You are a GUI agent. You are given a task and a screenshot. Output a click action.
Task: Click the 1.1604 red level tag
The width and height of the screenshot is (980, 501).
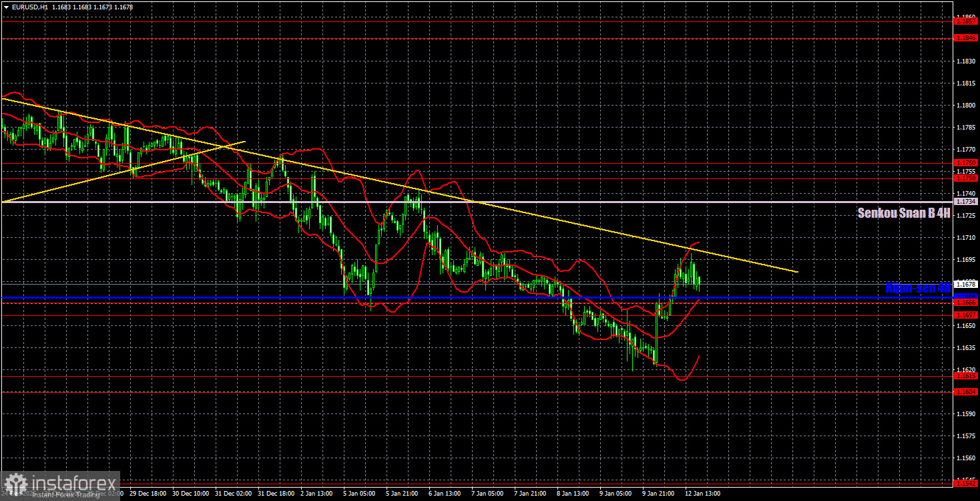[967, 392]
